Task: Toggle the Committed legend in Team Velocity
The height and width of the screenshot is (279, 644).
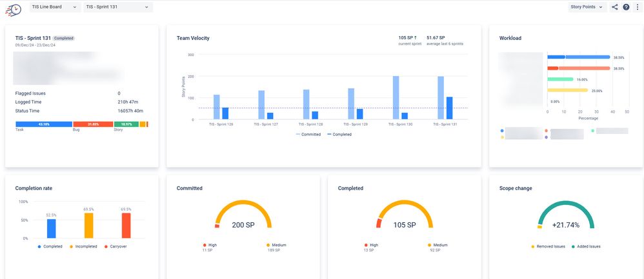Action: pyautogui.click(x=308, y=134)
